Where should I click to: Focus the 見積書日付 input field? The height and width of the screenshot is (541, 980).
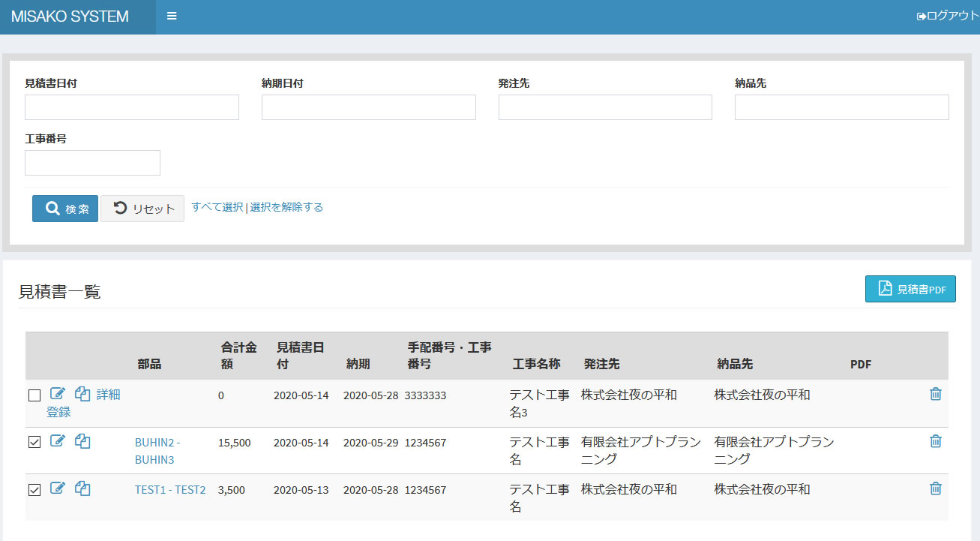pyautogui.click(x=132, y=107)
